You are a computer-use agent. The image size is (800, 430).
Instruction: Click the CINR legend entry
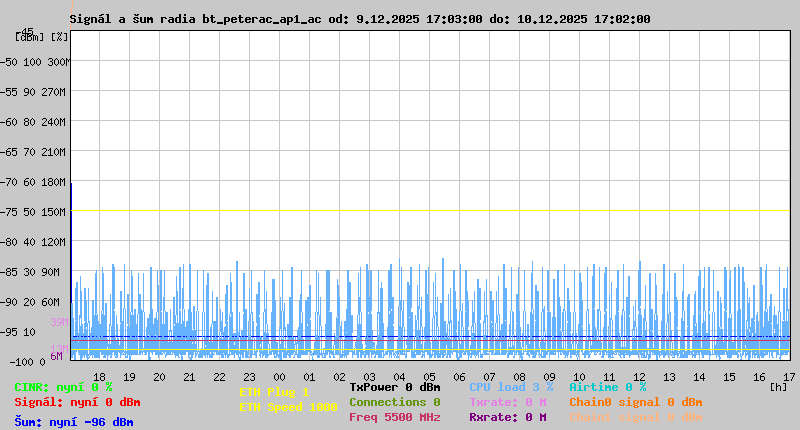tap(63, 387)
